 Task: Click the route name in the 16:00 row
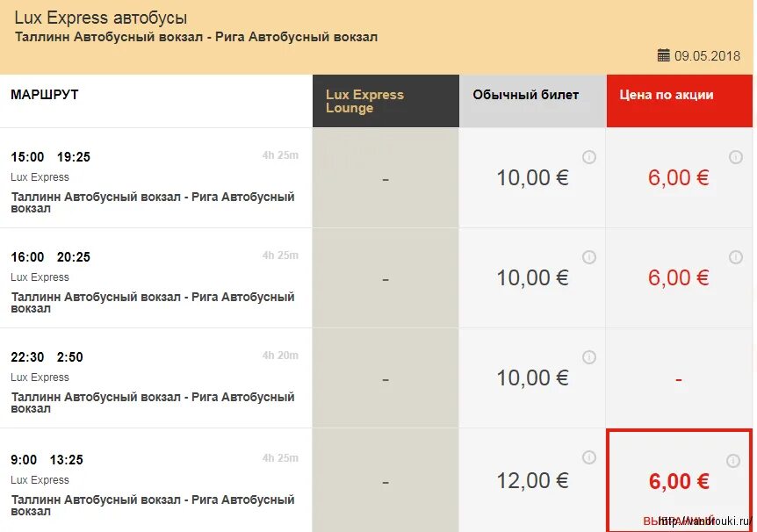click(153, 302)
